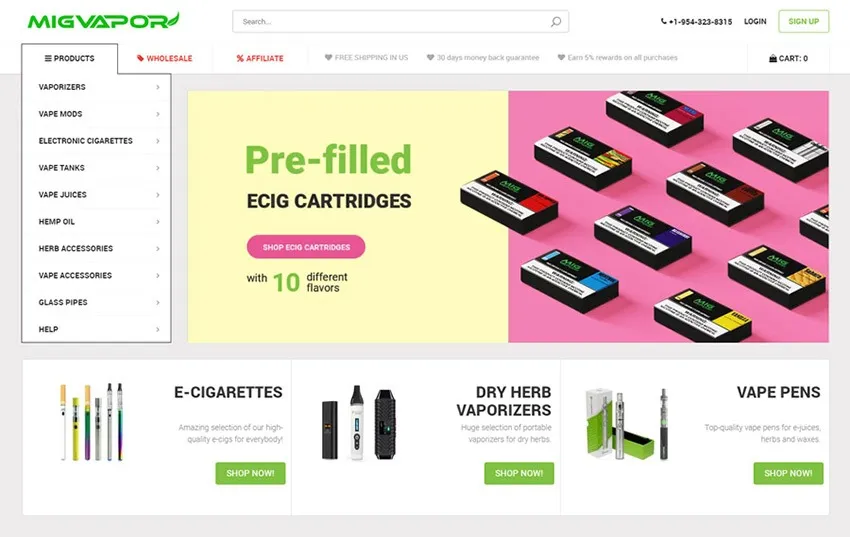Click the hamburger Products menu icon

pos(48,59)
